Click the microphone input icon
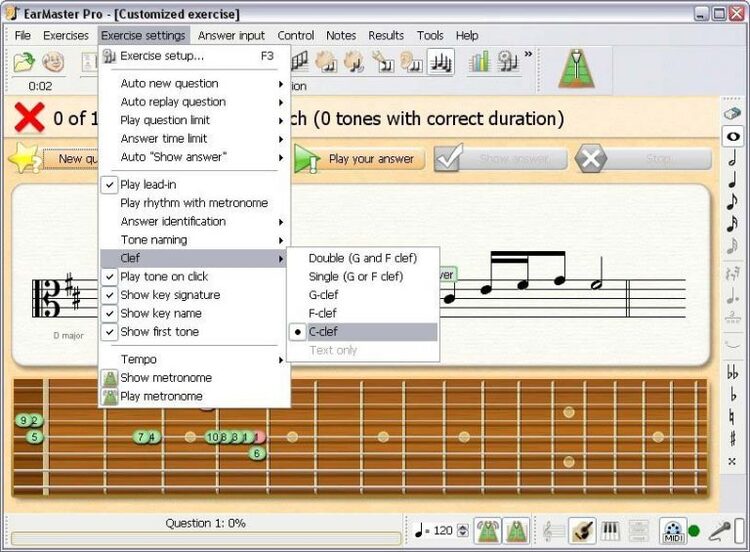 pos(719,530)
